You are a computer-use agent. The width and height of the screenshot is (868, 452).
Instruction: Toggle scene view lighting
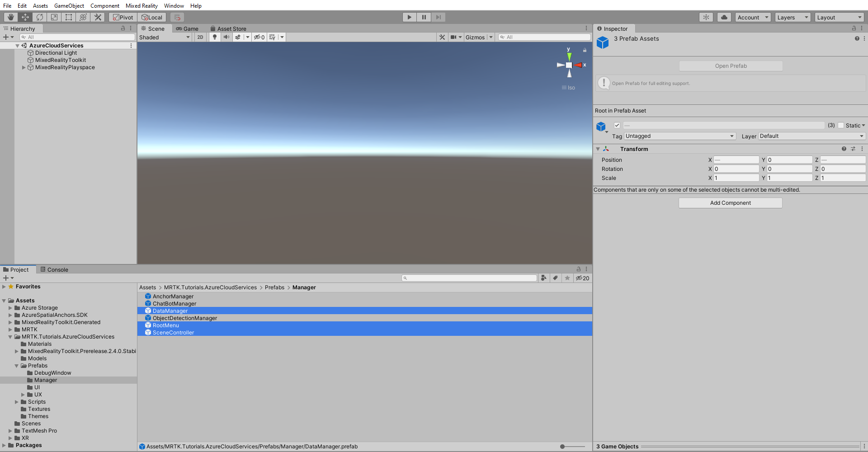tap(215, 37)
